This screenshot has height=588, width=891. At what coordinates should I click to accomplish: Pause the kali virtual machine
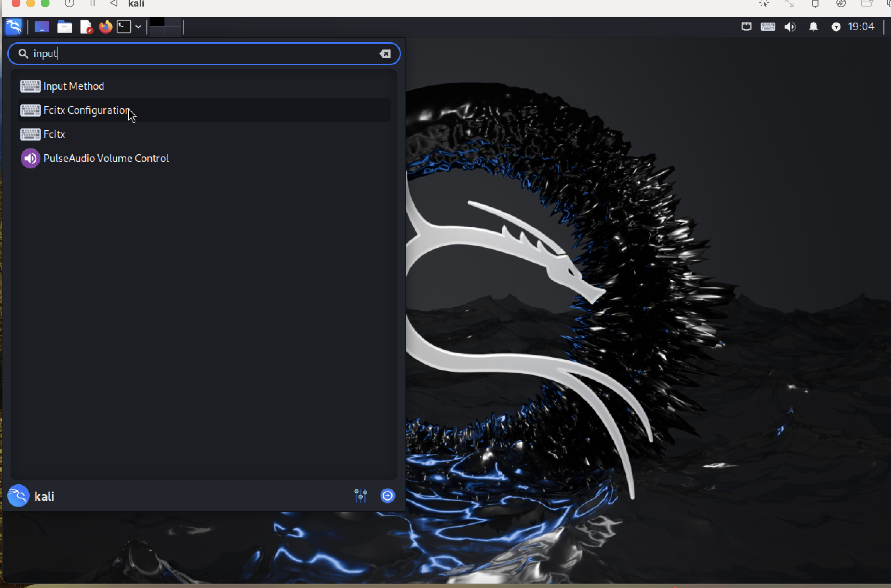click(x=92, y=4)
